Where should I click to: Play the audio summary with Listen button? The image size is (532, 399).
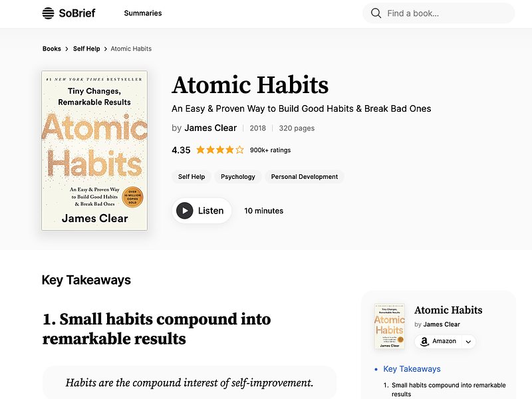[201, 211]
